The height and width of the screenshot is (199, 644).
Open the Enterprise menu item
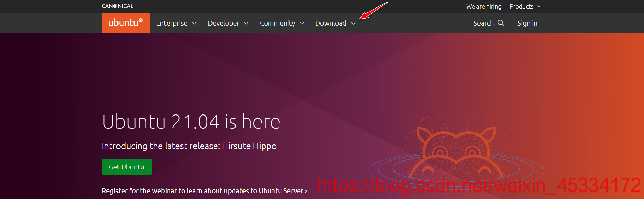pos(172,23)
